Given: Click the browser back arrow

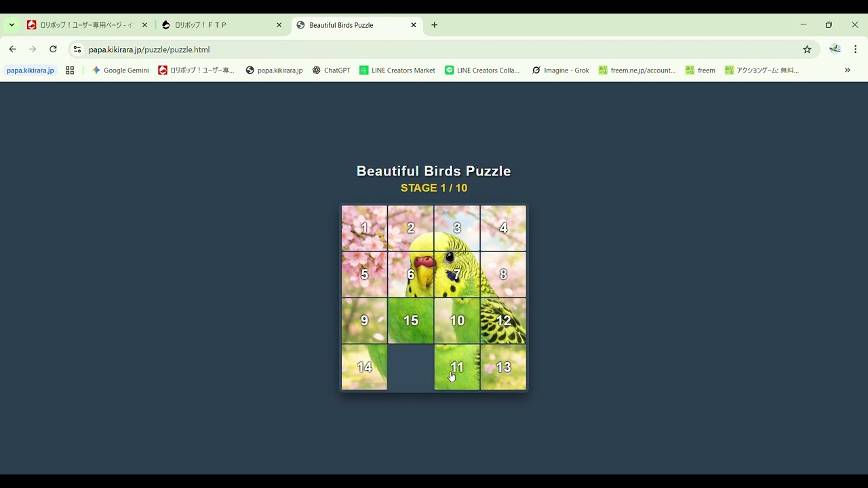Looking at the screenshot, I should click(x=12, y=49).
